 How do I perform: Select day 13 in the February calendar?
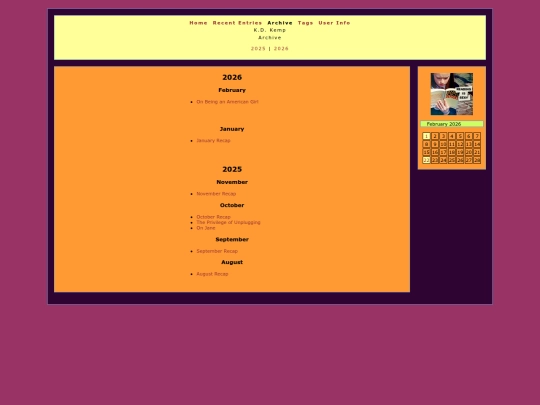coord(469,144)
